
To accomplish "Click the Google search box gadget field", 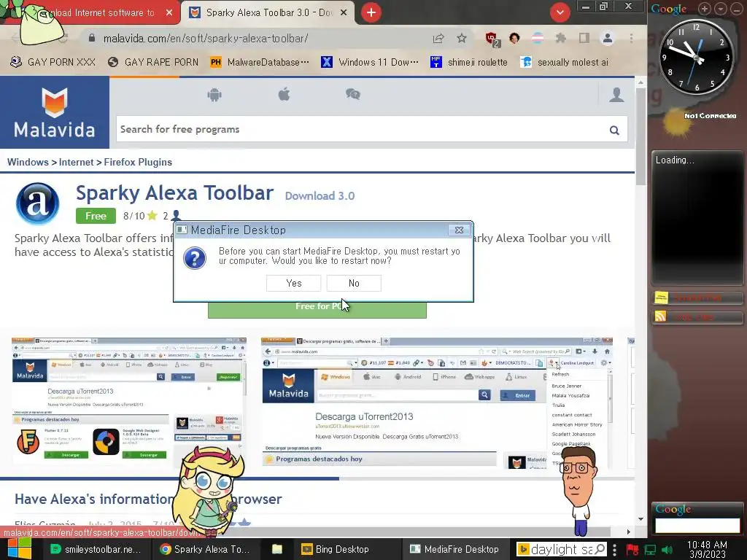I will (x=697, y=526).
